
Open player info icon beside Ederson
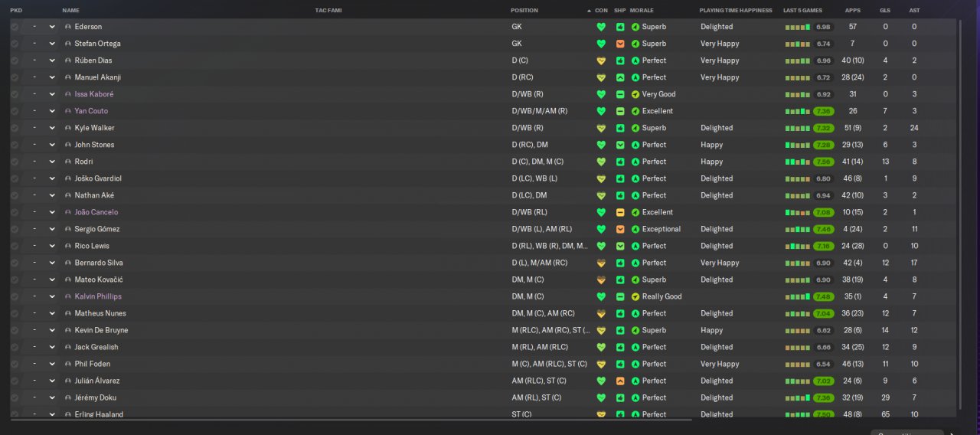click(68, 27)
